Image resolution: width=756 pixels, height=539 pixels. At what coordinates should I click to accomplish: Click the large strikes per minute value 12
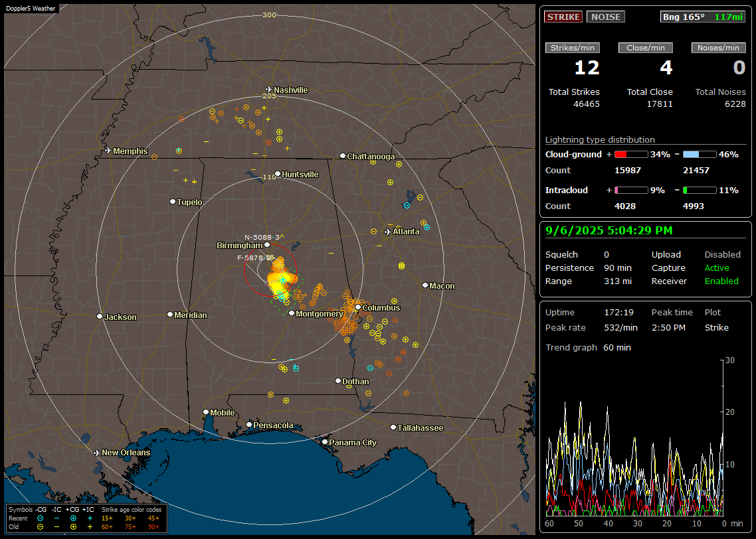point(587,68)
